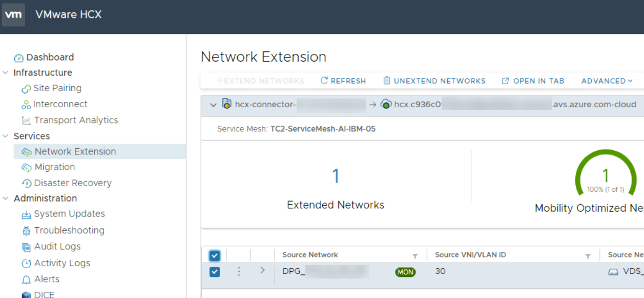
Task: Click Unextend Networks button
Action: pyautogui.click(x=434, y=81)
